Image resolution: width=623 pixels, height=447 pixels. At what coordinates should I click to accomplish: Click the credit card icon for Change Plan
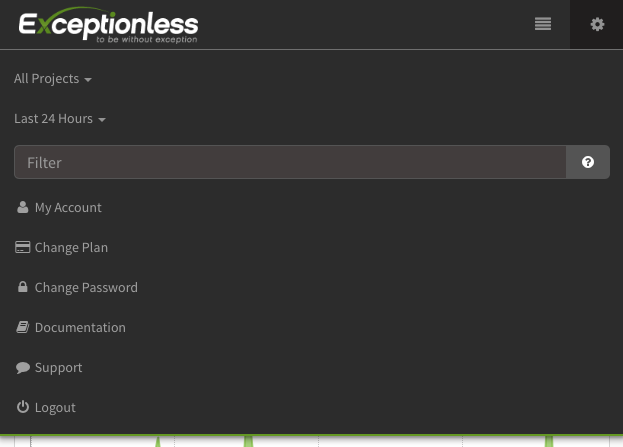click(x=22, y=248)
